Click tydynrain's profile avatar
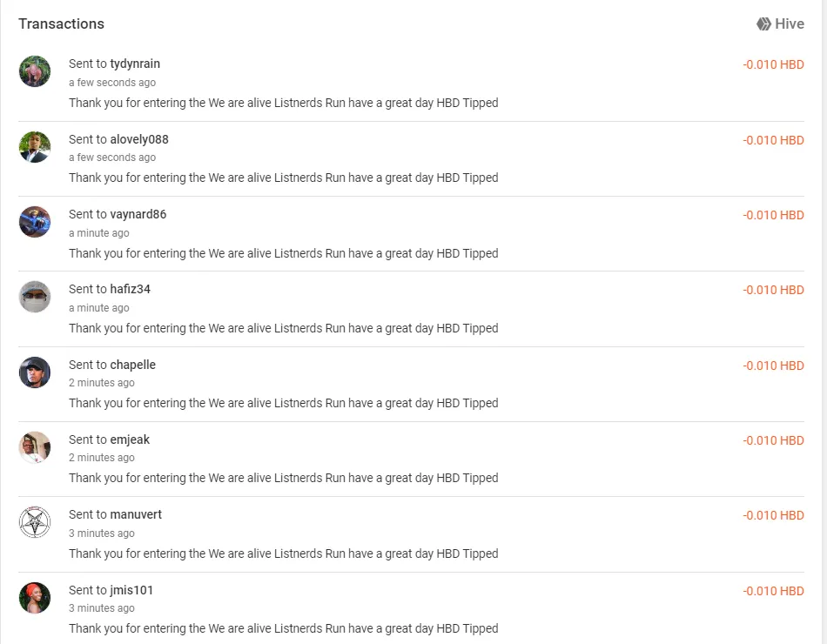This screenshot has width=827, height=644. (x=35, y=71)
